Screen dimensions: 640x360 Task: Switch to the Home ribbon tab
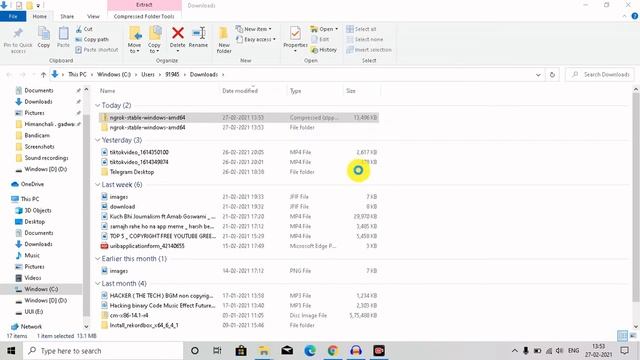40,16
